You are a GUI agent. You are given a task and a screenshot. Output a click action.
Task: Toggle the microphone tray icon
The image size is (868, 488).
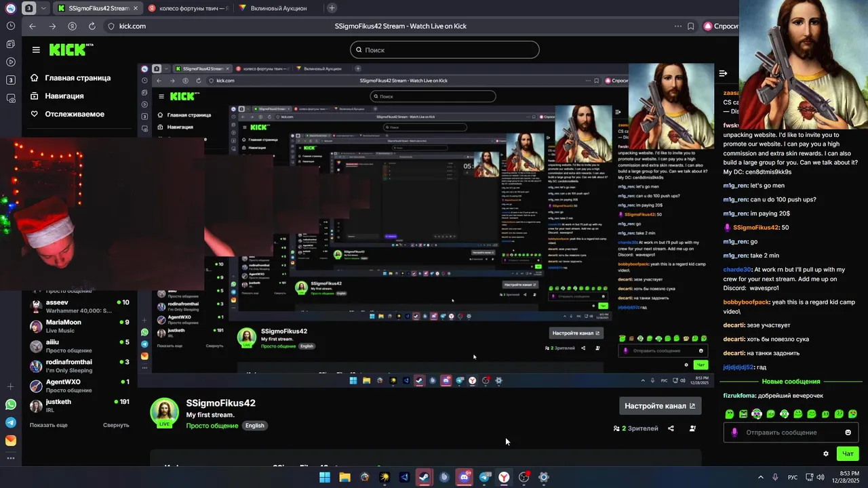point(775,477)
